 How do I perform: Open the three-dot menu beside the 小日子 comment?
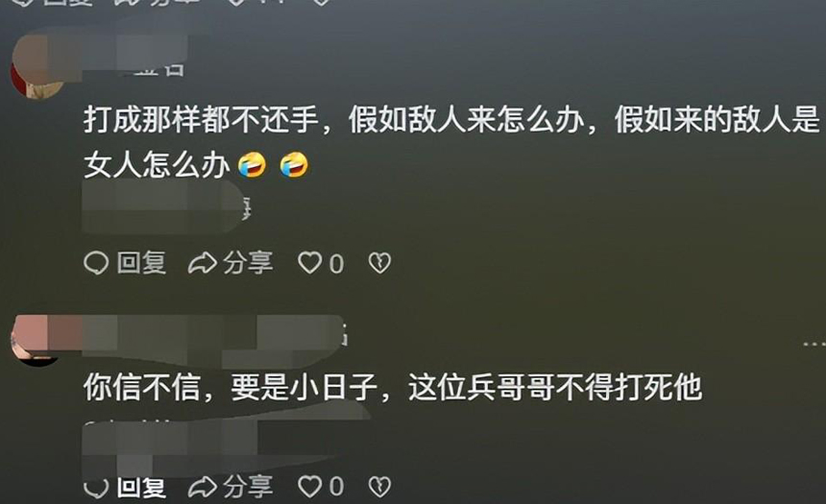(814, 344)
